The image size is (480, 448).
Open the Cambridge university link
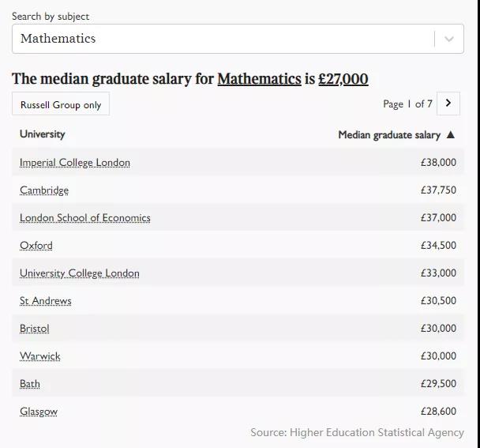(x=44, y=190)
